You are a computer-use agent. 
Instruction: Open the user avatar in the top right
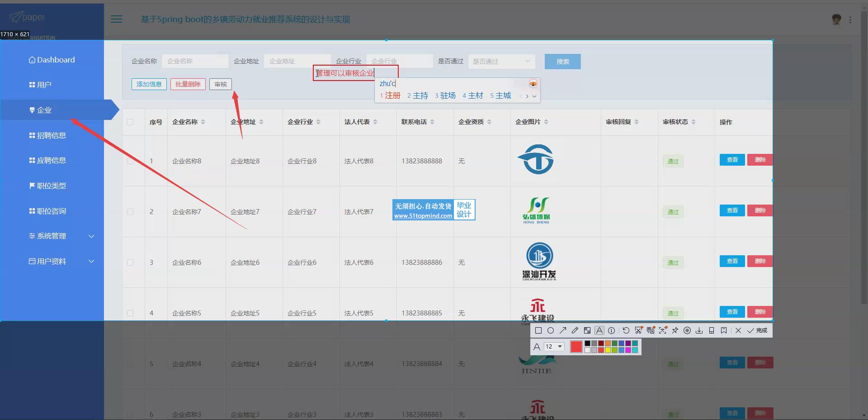tap(836, 19)
